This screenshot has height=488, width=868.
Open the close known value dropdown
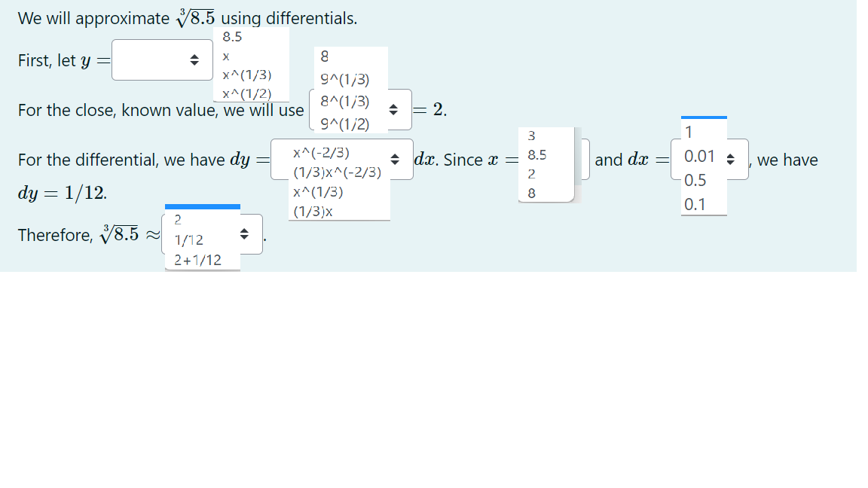coord(393,109)
